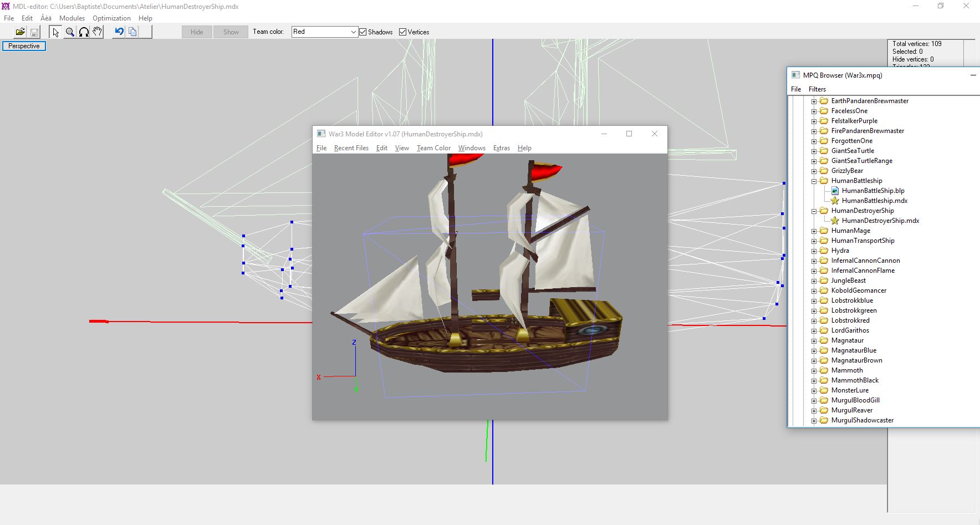Click the Show button
Viewport: 980px width, 525px height.
tap(231, 32)
